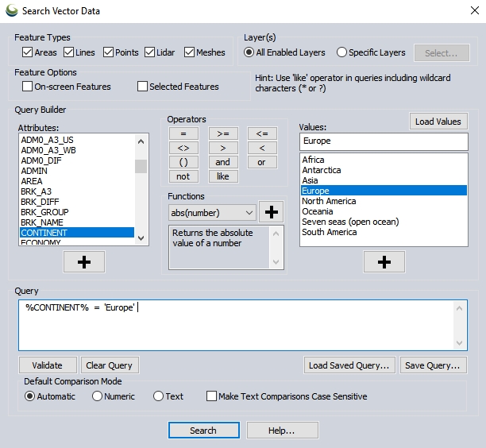This screenshot has height=448, width=486.
Task: Click the plus button beside Functions dropdown
Action: click(x=272, y=212)
